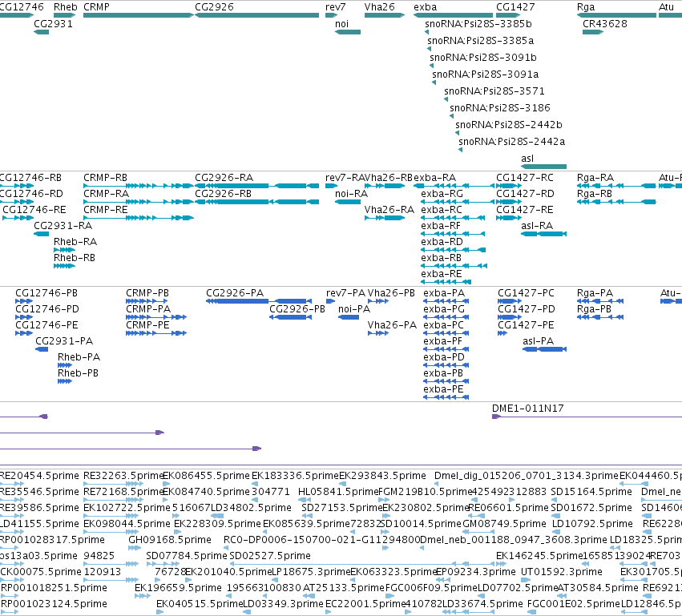
Task: Click snoRNA:Psi28S-3385b label
Action: 478,24
